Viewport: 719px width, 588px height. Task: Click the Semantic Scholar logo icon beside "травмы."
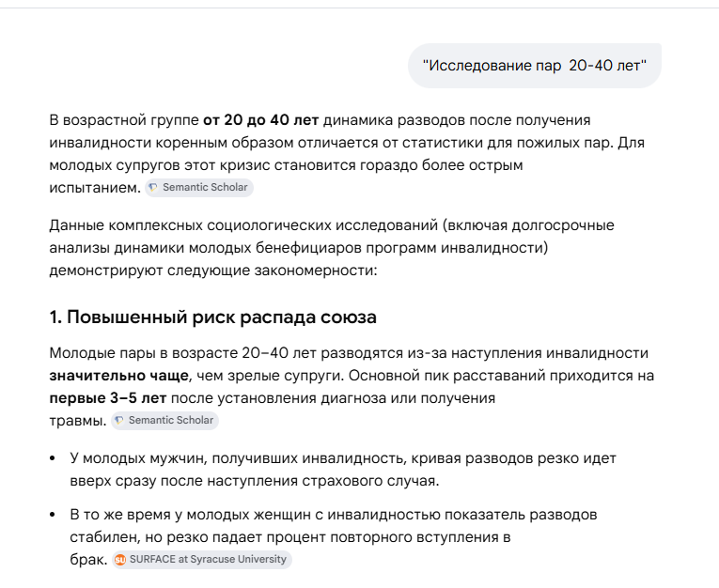tap(119, 420)
